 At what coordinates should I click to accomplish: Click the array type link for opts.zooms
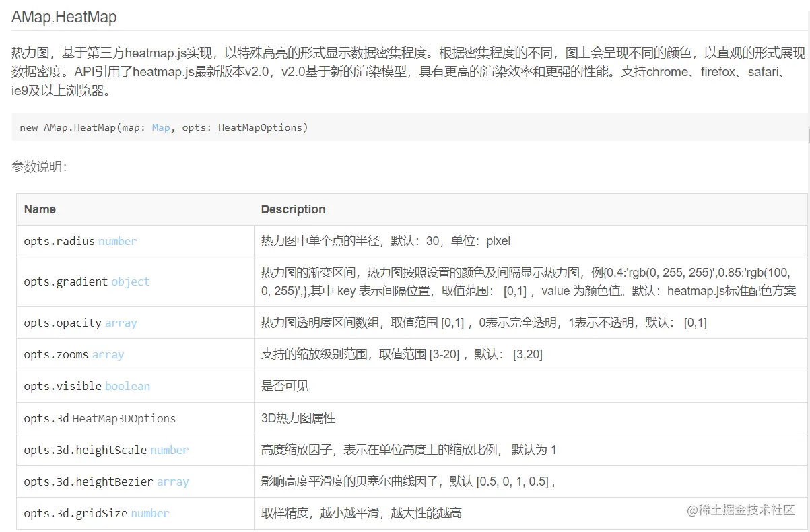(108, 354)
